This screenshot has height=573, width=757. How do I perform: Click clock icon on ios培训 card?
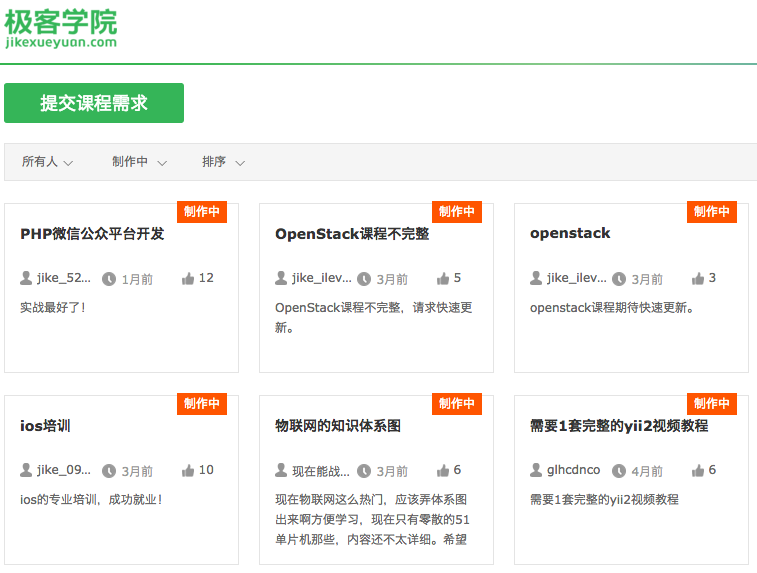[109, 471]
